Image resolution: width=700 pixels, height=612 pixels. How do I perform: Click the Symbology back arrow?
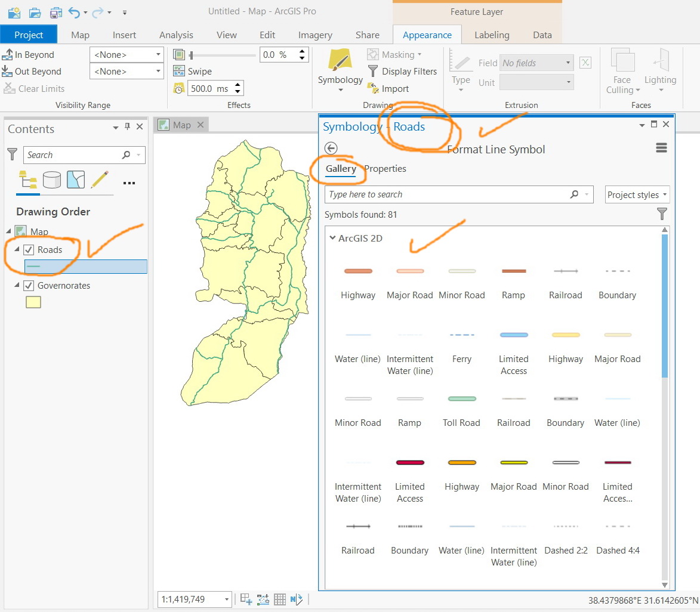click(331, 149)
